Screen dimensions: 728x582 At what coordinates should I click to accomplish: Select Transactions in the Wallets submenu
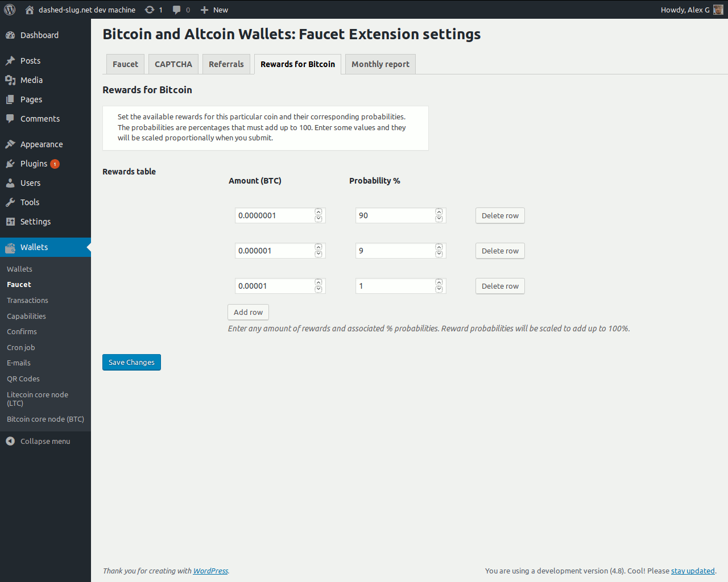[x=27, y=300]
